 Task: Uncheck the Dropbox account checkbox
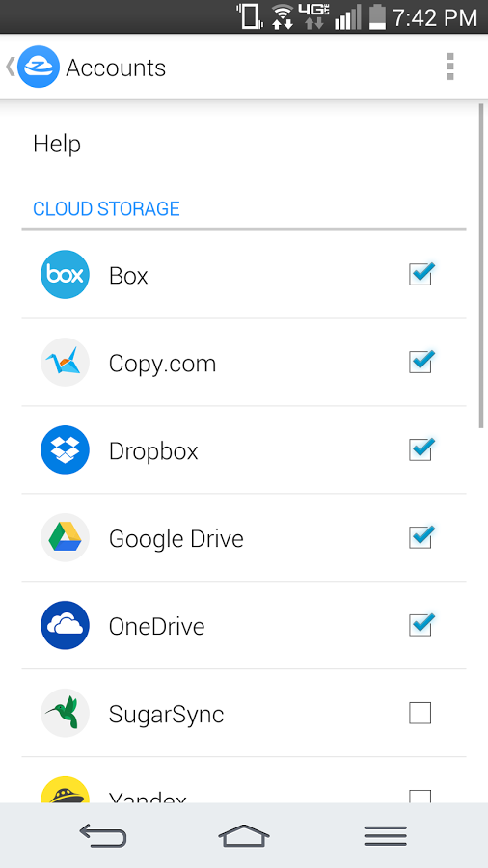click(421, 449)
